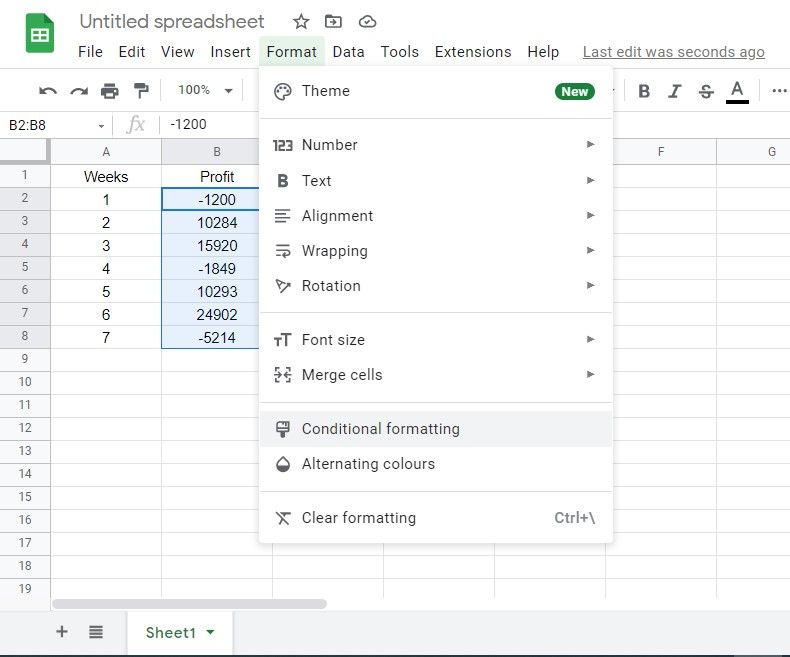Screen dimensions: 790x657
Task: Click the undo arrow icon
Action: (48, 91)
